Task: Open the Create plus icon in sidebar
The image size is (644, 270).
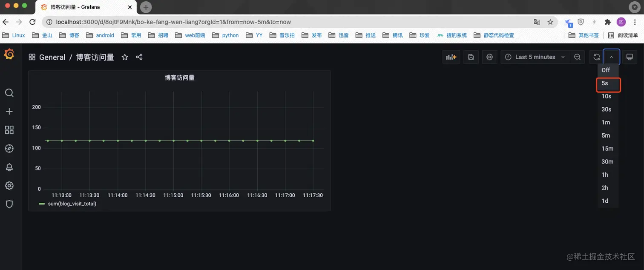Action: tap(9, 111)
